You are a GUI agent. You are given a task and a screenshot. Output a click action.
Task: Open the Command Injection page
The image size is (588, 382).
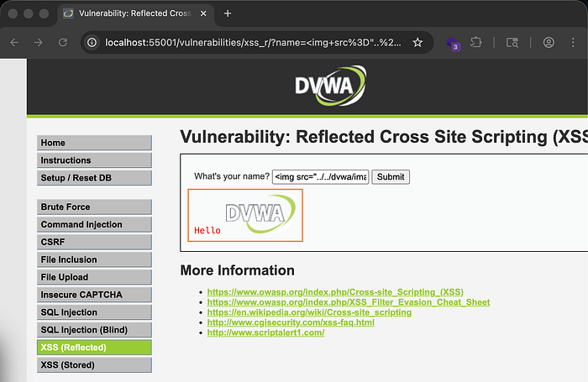(94, 224)
